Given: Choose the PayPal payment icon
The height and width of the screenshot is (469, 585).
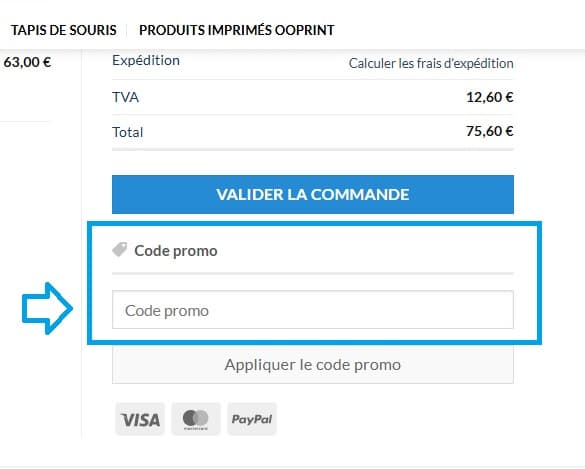Looking at the screenshot, I should (x=252, y=419).
